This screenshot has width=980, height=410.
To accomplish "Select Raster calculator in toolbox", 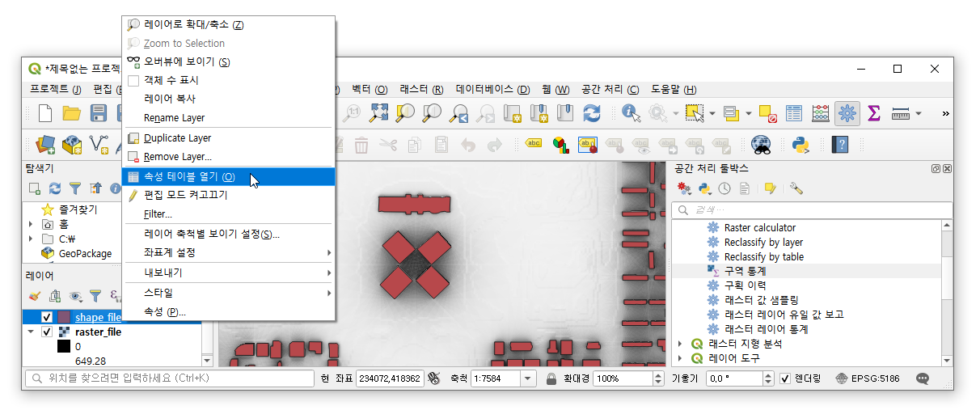I will point(760,228).
